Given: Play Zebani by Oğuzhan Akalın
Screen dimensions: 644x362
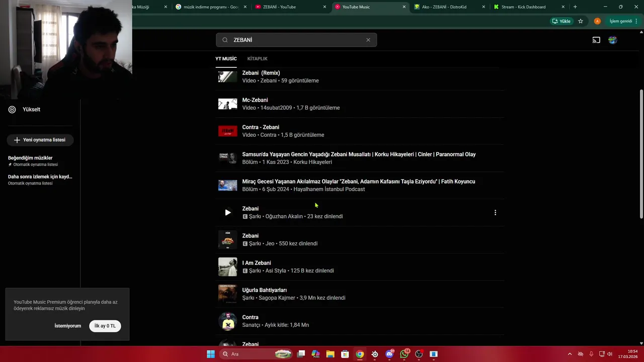Looking at the screenshot, I should click(227, 213).
